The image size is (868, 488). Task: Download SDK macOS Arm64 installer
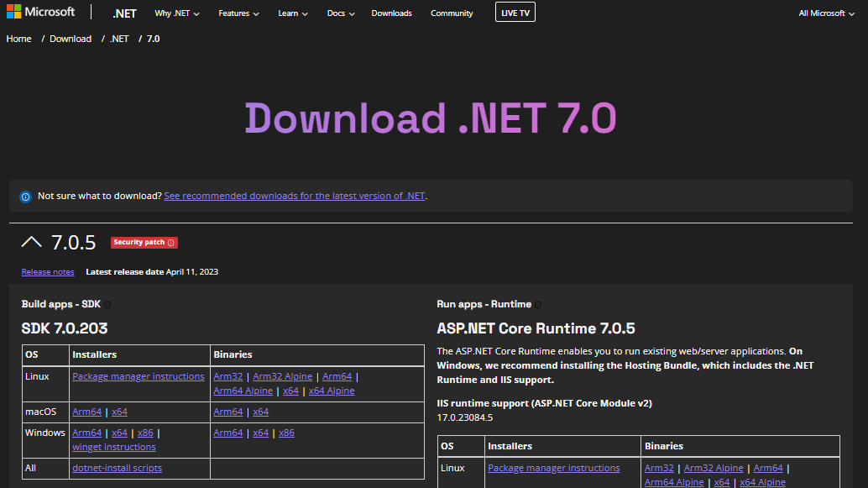87,412
